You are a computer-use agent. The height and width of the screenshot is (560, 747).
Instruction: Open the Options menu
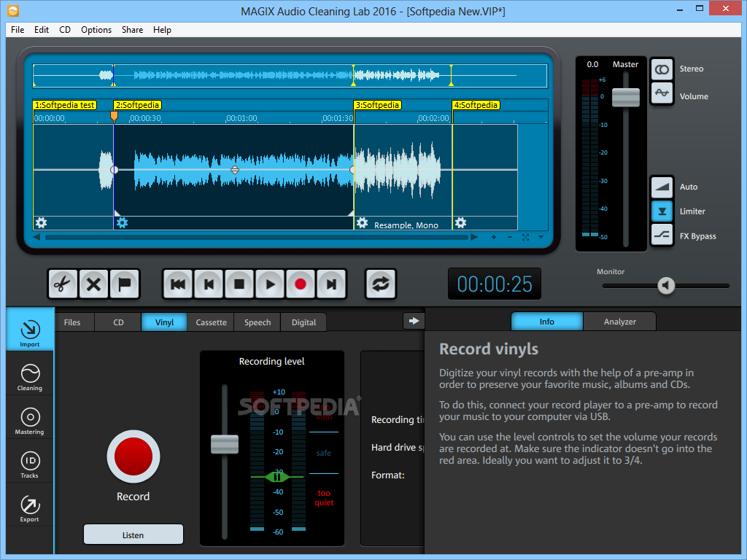click(x=96, y=29)
